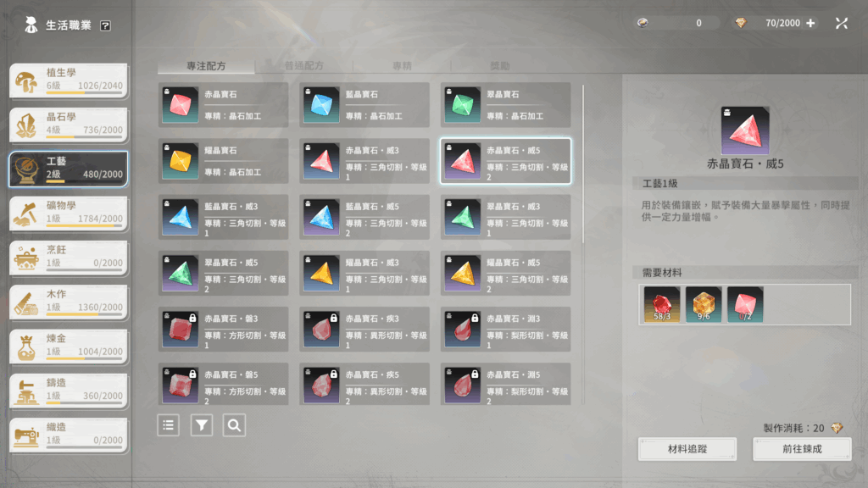Image resolution: width=868 pixels, height=488 pixels.
Task: Select the 耀晶寶石・威5 recipe
Action: pos(505,274)
